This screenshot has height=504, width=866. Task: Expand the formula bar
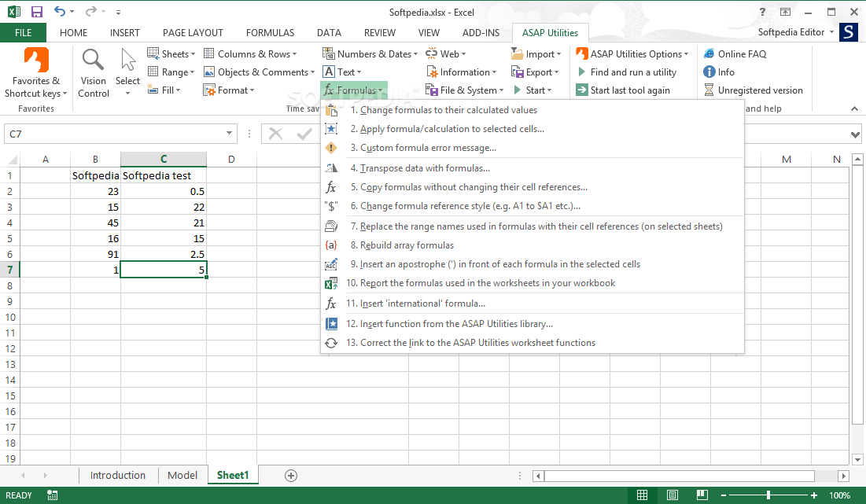(x=855, y=134)
